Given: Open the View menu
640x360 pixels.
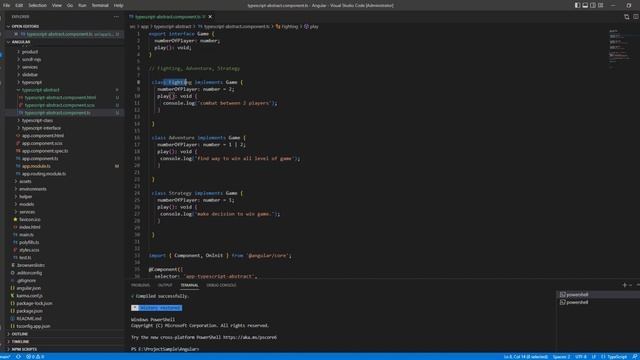Looking at the screenshot, I should [57, 5].
